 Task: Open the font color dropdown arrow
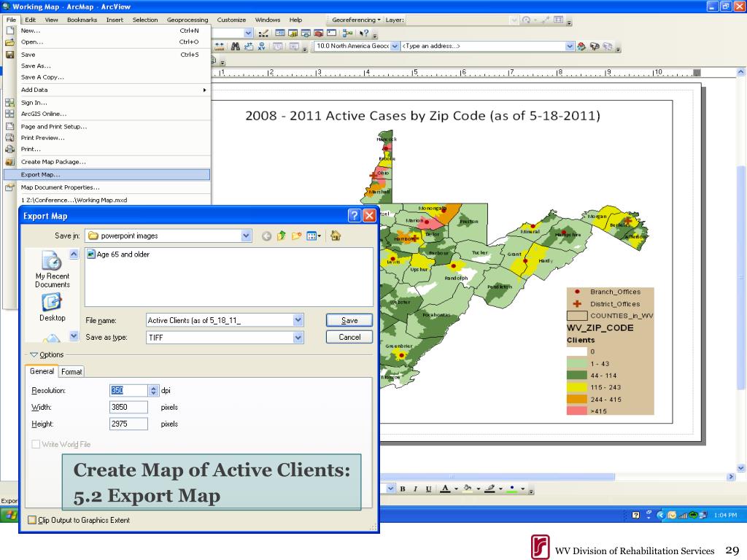tap(456, 489)
